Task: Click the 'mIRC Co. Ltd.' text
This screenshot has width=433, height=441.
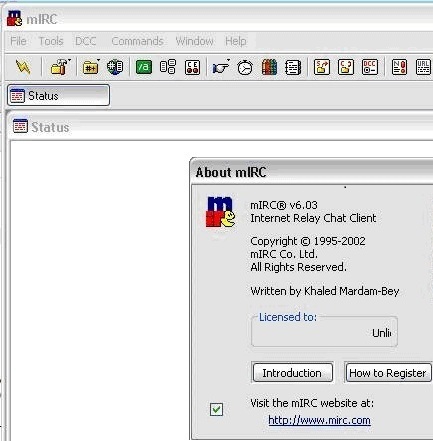Action: coord(284,254)
